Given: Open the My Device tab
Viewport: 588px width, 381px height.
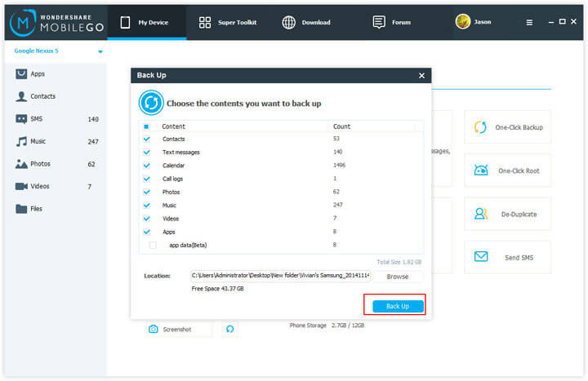Looking at the screenshot, I should 147,23.
